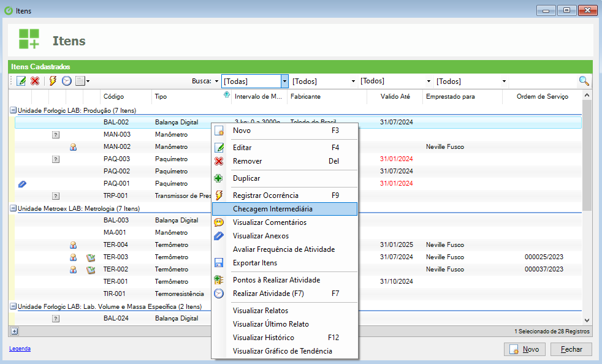Choose Exportar Itens from the context menu
602x364 pixels.
(x=284, y=263)
